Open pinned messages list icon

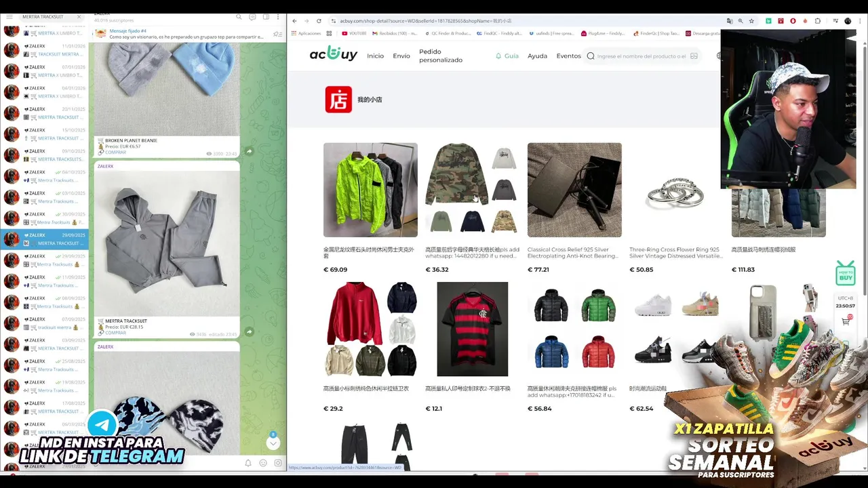[277, 34]
